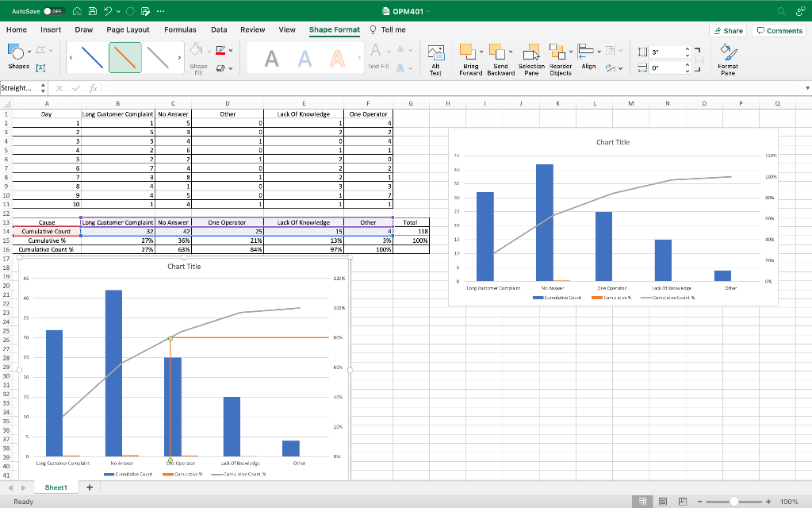The height and width of the screenshot is (508, 812).
Task: Open the Alt Text pane
Action: click(x=435, y=54)
